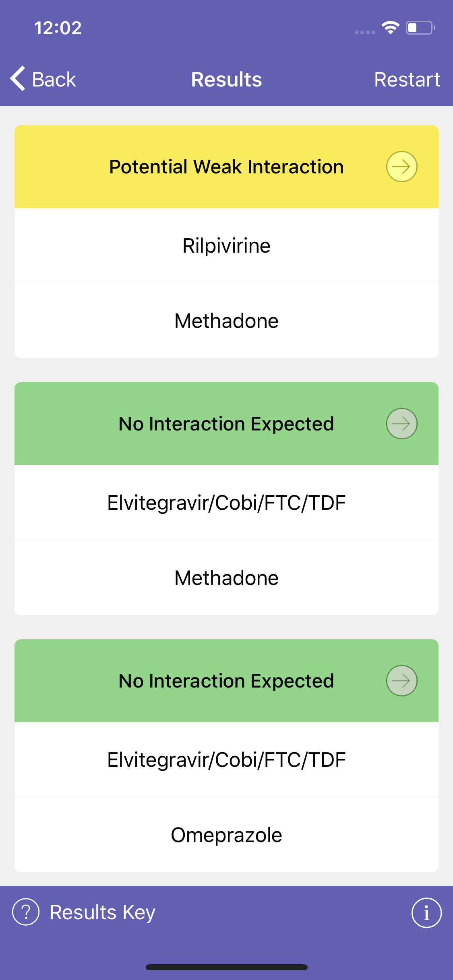This screenshot has width=453, height=980.
Task: Tap the question mark Results Key icon
Action: [26, 912]
